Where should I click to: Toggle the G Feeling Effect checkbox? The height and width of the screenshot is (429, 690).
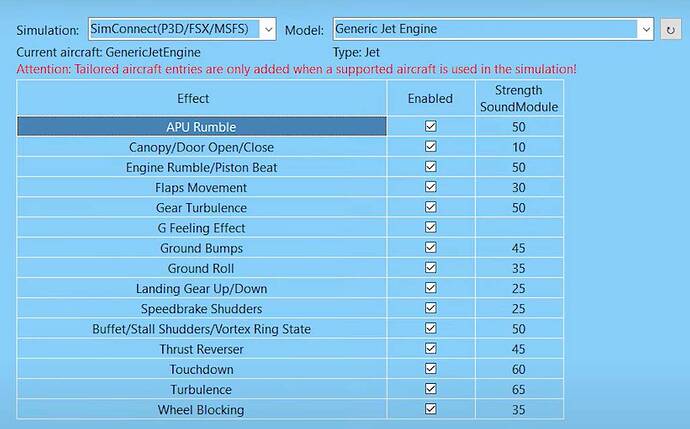(x=430, y=228)
